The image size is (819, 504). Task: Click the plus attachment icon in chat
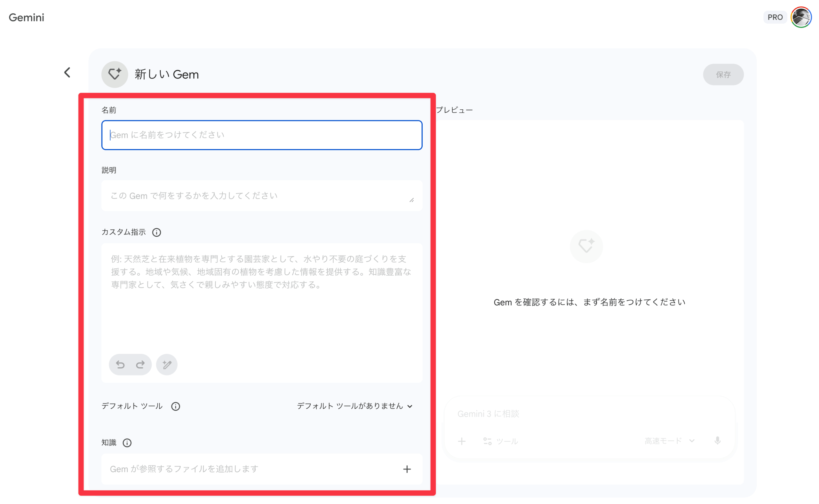pyautogui.click(x=462, y=441)
